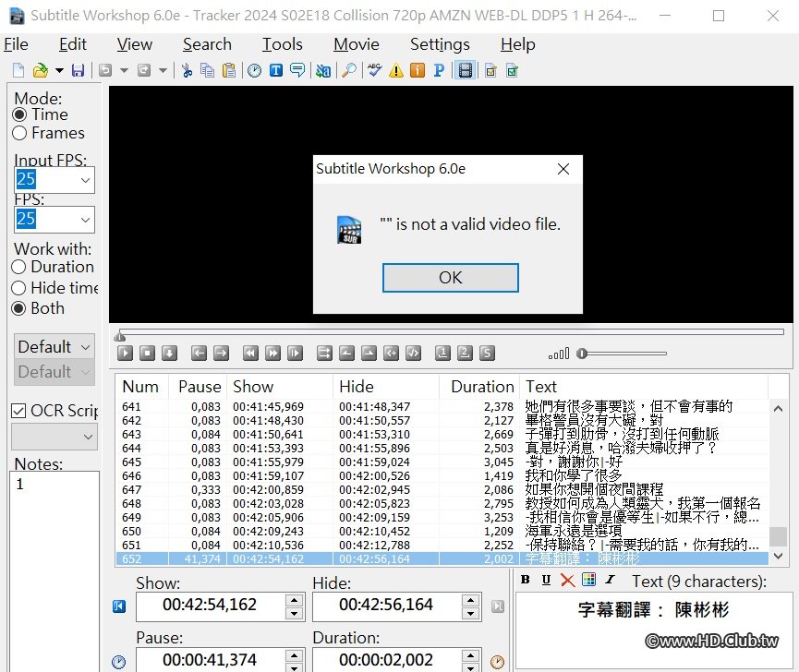Image resolution: width=799 pixels, height=672 pixels.
Task: Sort subtitles by the Show column header
Action: [280, 387]
